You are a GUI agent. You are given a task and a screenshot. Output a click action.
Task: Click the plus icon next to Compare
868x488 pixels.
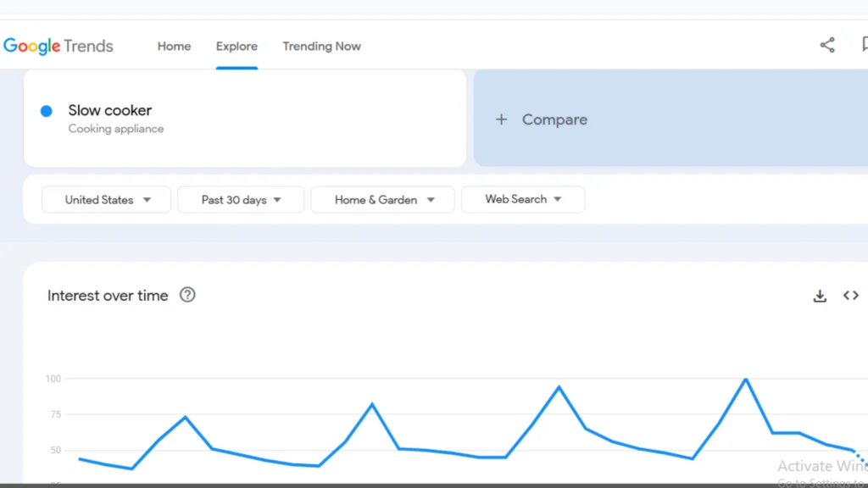click(501, 119)
